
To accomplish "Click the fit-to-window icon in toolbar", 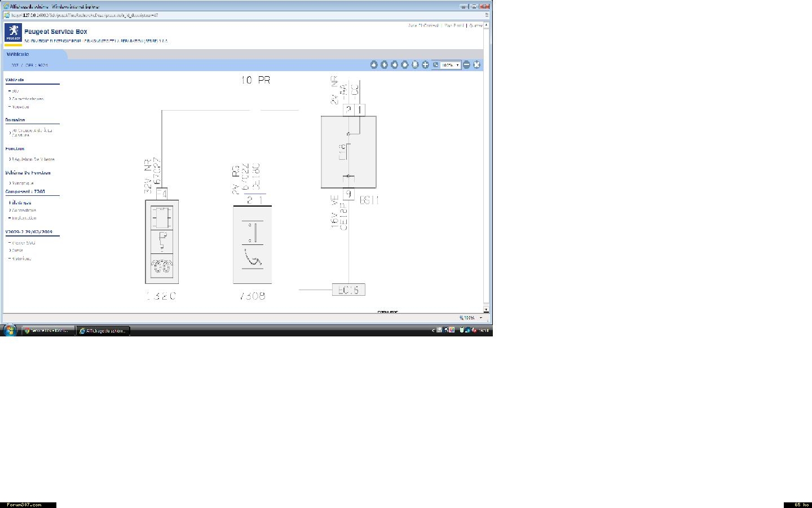I will point(476,65).
